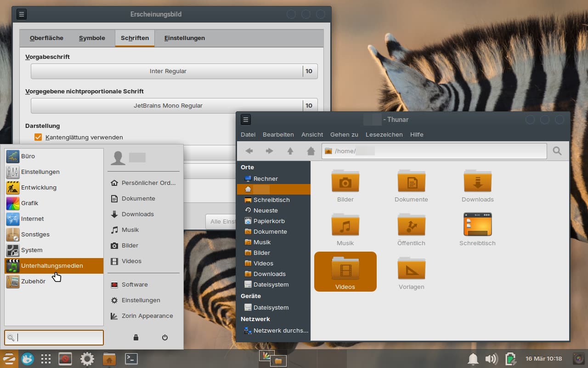Open the Erscheinungsbild window menu button
The width and height of the screenshot is (588, 368).
pos(22,14)
